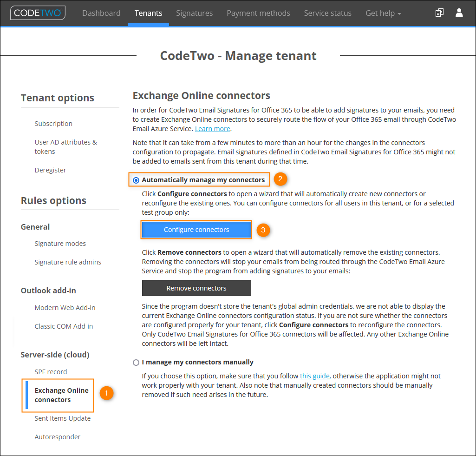This screenshot has width=476, height=456.
Task: Click the CodeTwo logo
Action: tap(37, 13)
